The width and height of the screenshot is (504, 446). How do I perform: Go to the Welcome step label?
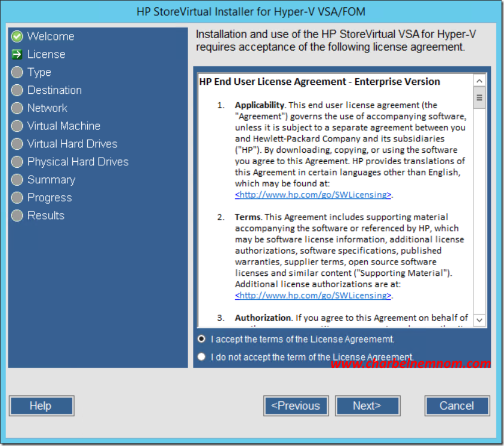tap(51, 36)
